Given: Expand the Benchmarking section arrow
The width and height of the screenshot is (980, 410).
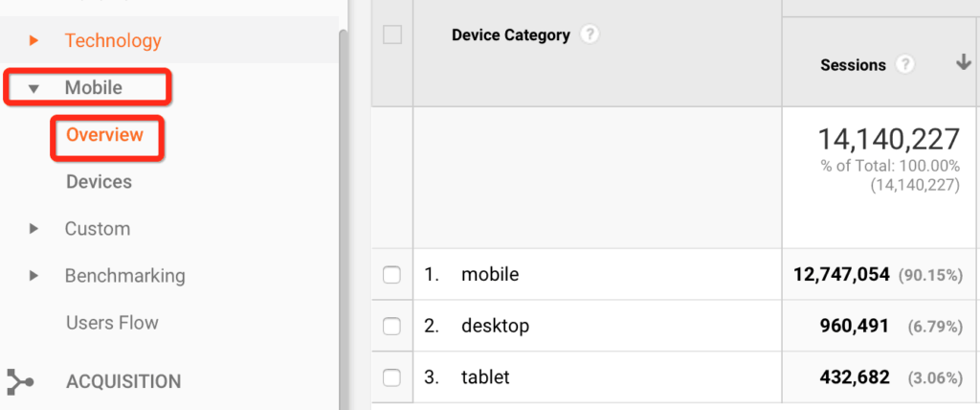Looking at the screenshot, I should point(33,276).
